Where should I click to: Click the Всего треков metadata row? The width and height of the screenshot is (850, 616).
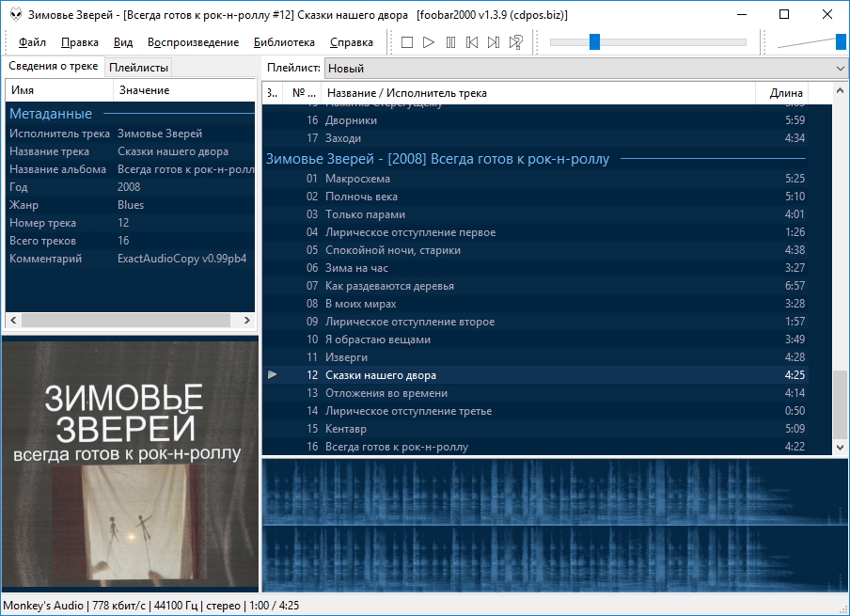130,241
